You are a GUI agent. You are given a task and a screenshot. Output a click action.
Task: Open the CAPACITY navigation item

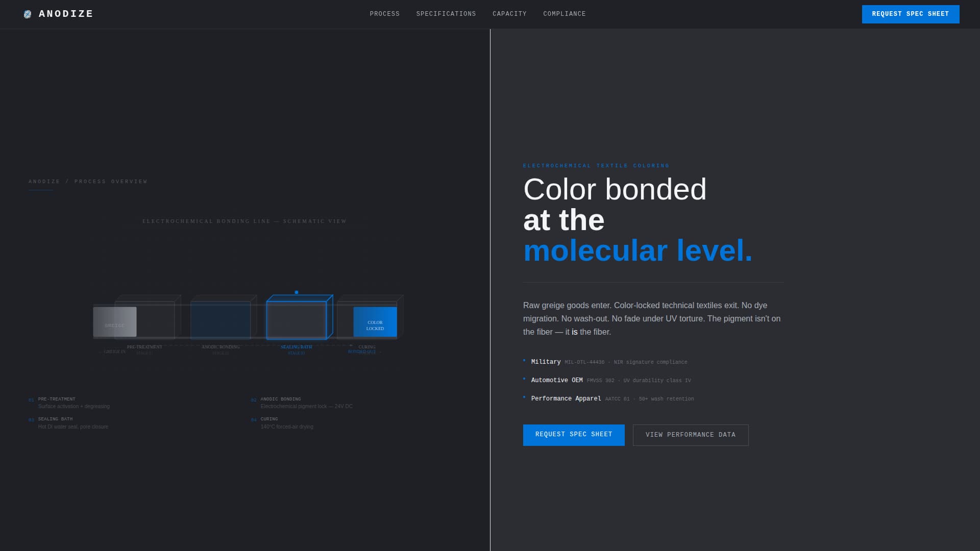coord(509,14)
